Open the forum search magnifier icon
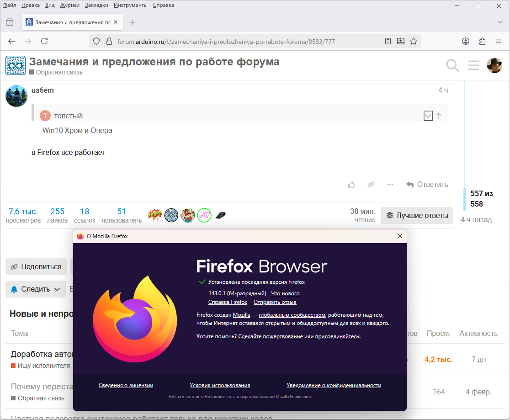510x420 pixels. click(452, 66)
